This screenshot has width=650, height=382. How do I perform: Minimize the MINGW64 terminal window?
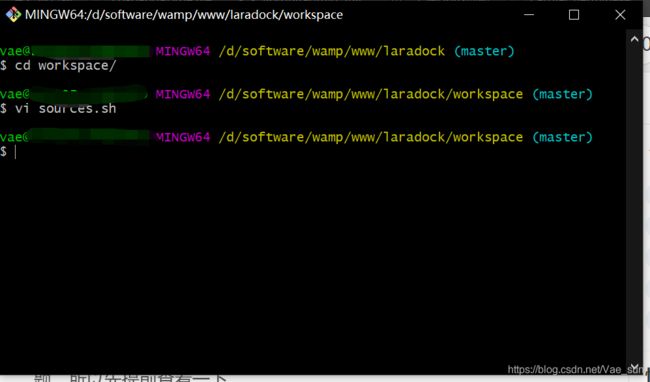[x=529, y=15]
